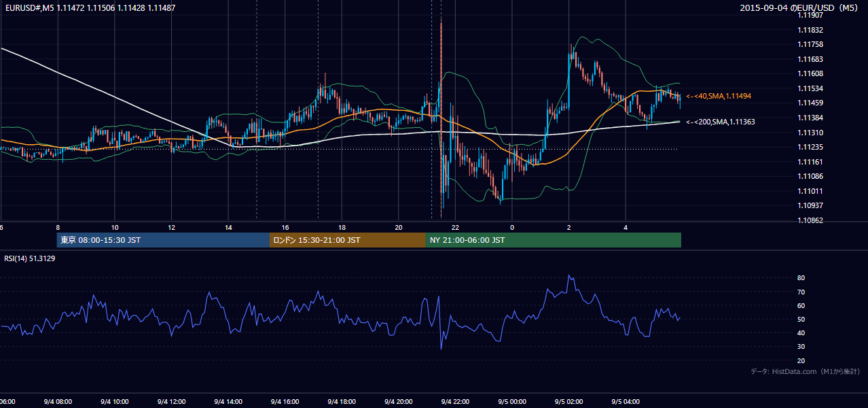Click price level 1.11832 on axis
Viewport: 868px width, 408px height.
[811, 30]
